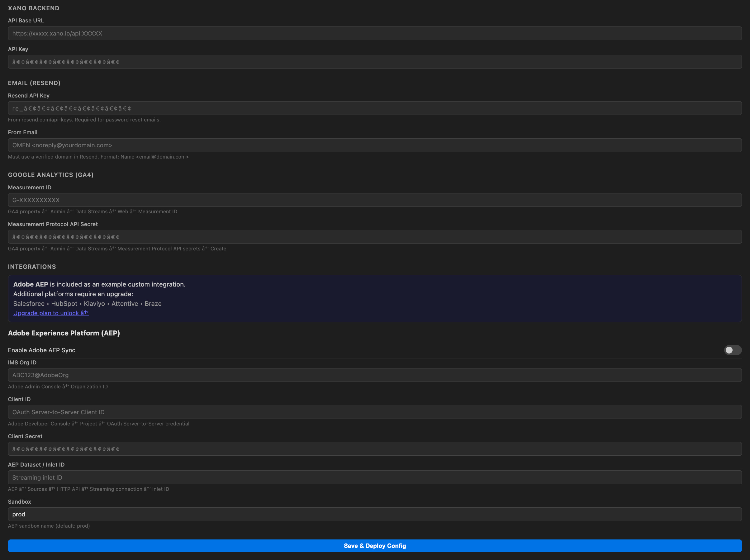The height and width of the screenshot is (560, 750).
Task: Click the Client Secret input field
Action: [375, 449]
